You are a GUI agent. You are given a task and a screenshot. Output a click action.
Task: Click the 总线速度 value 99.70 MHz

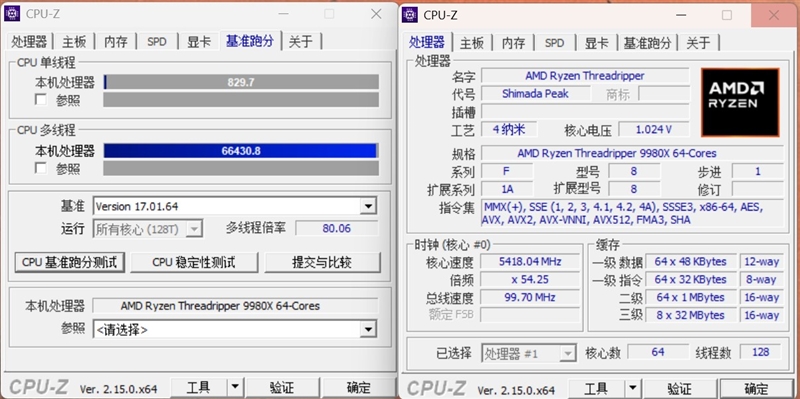point(530,297)
